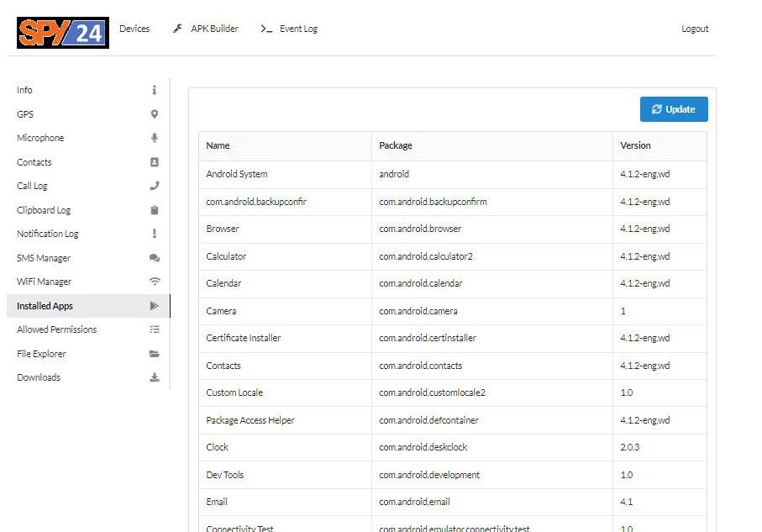The height and width of the screenshot is (532, 762).
Task: Open WiFi Manager section
Action: (x=88, y=282)
